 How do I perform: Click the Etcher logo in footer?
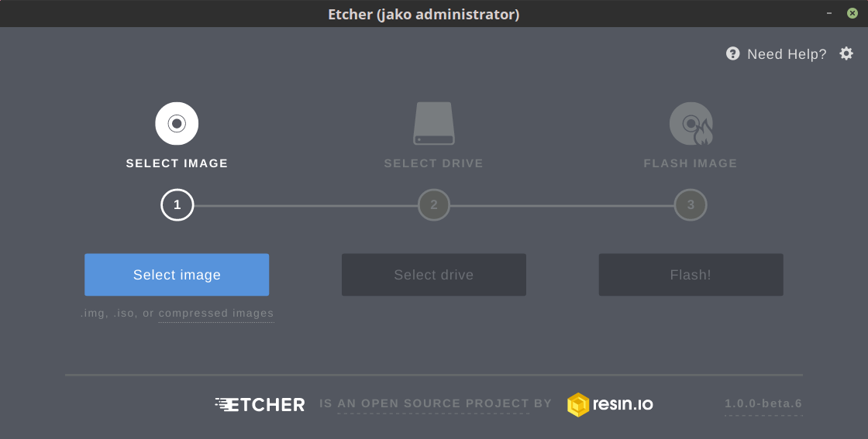260,405
